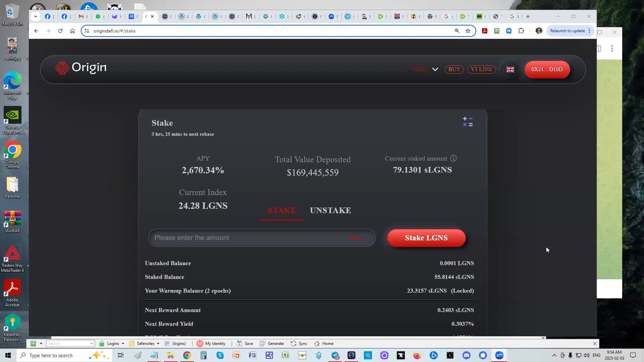Open the UK flag language selector
644x362 pixels.
510,69
